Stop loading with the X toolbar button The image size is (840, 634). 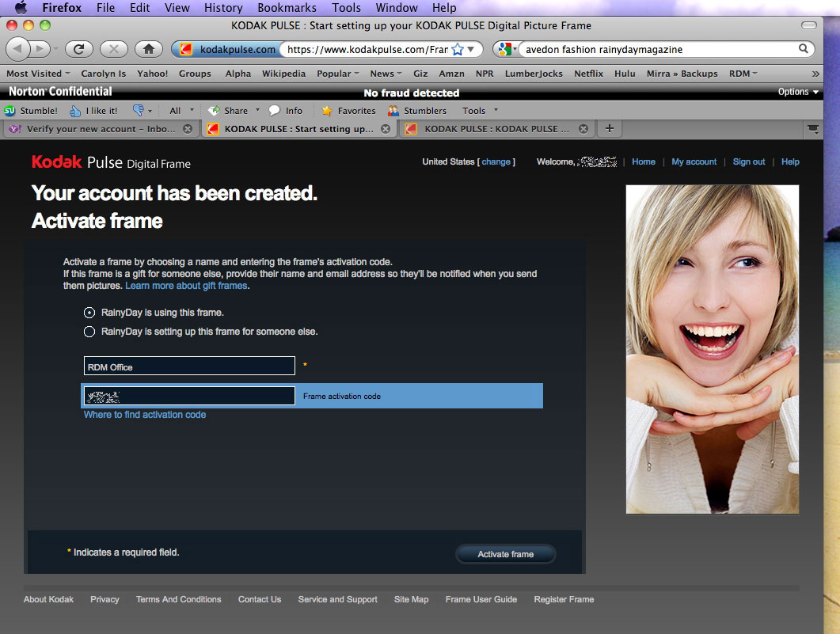(113, 49)
